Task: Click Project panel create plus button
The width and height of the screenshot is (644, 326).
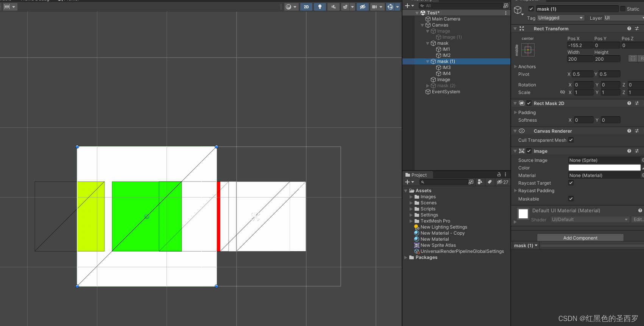Action: (409, 182)
